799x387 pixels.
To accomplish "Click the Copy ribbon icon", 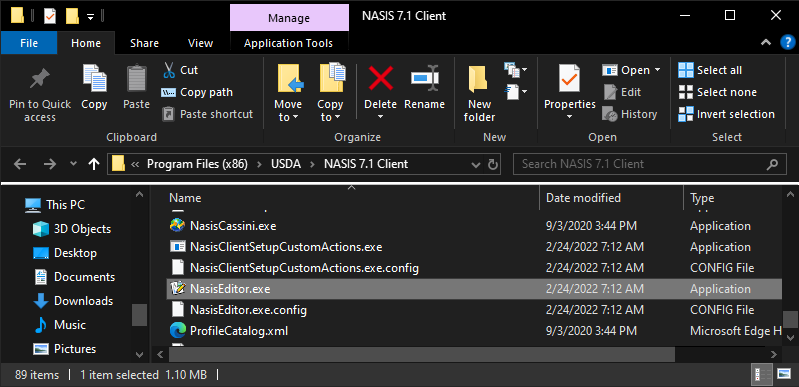I will (94, 79).
